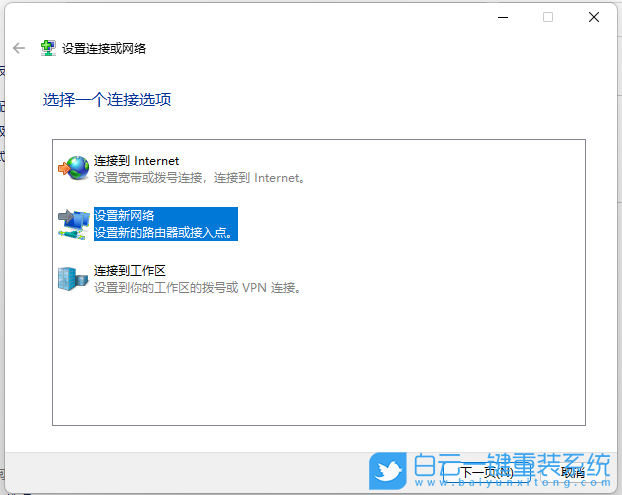Click the 下一页(N) button
The width and height of the screenshot is (622, 495).
[486, 472]
